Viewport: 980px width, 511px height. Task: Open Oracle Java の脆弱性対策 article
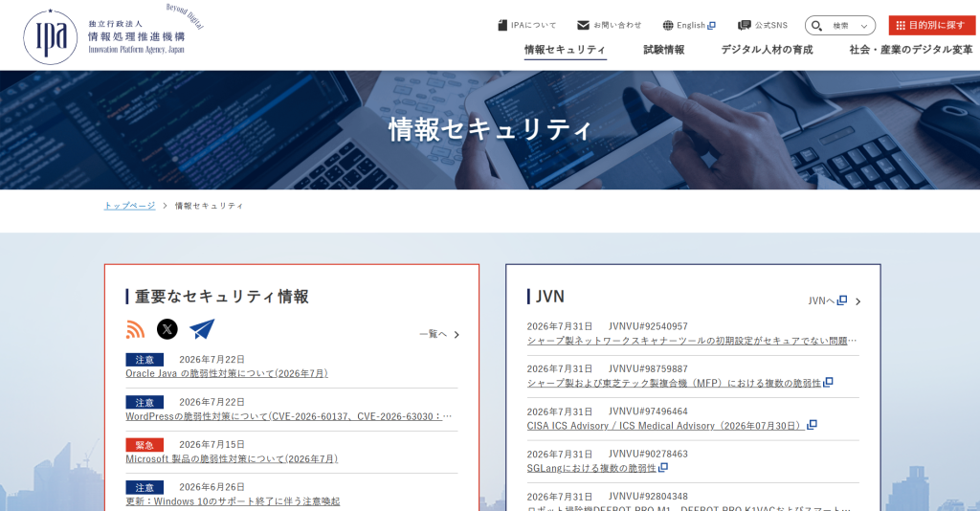(x=226, y=373)
